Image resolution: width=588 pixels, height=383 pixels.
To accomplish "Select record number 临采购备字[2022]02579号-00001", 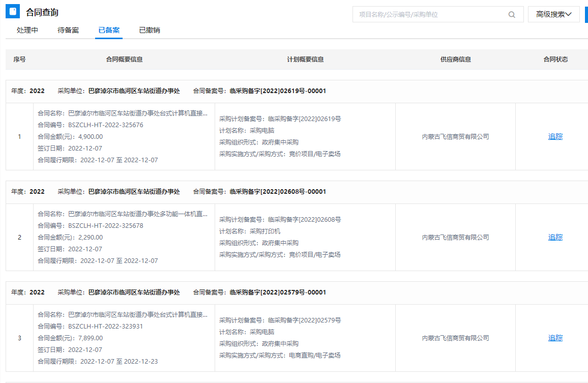I will [x=278, y=292].
